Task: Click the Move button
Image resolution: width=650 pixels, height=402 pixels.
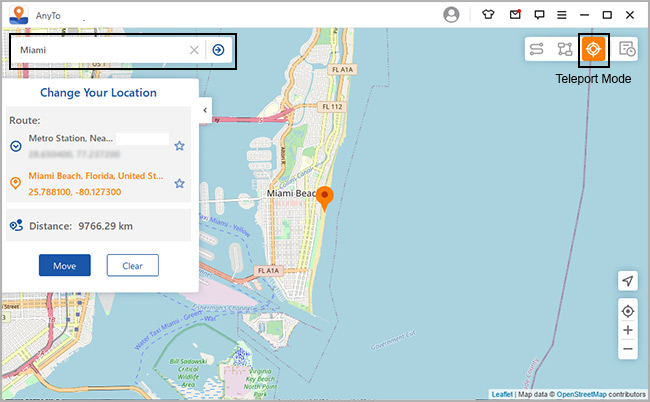Action: coord(65,265)
